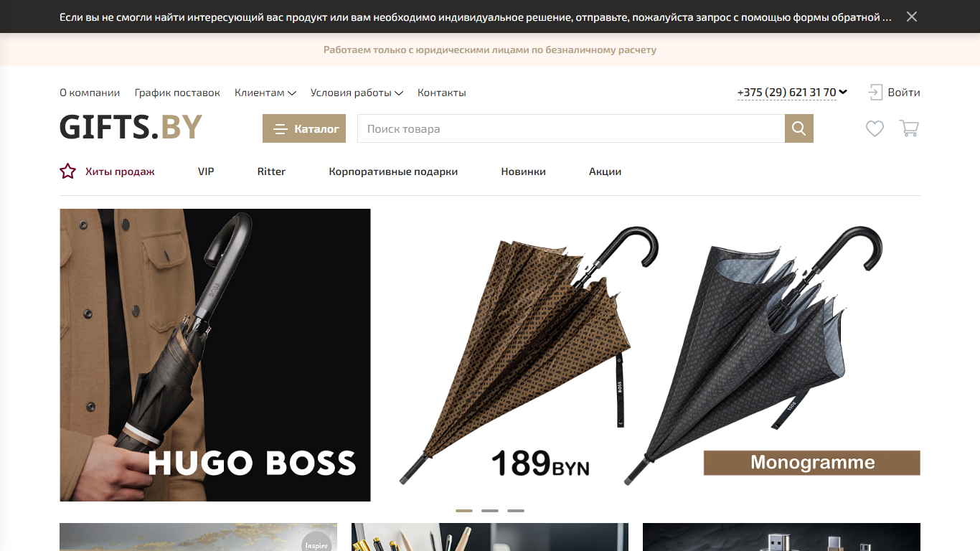
Task: Click the search magnifier button
Action: [x=799, y=128]
